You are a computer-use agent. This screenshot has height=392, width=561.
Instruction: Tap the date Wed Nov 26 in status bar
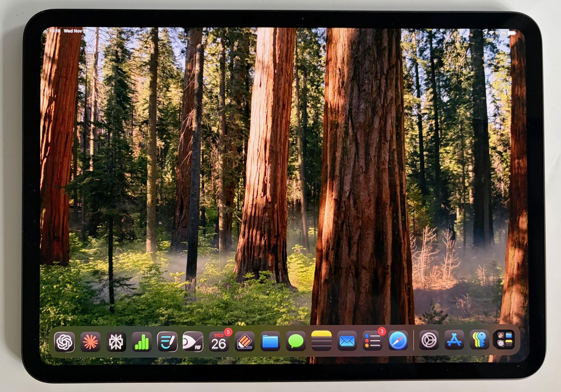click(76, 31)
